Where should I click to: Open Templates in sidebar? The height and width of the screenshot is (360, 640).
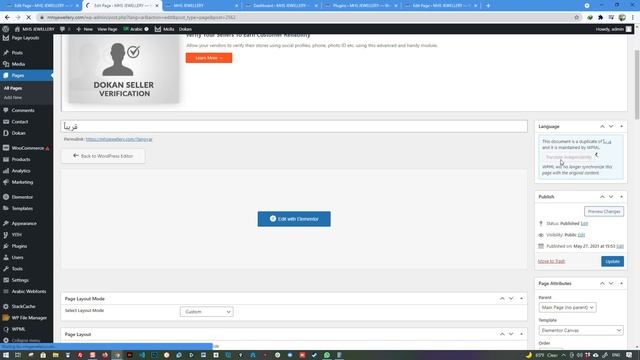tap(22, 208)
